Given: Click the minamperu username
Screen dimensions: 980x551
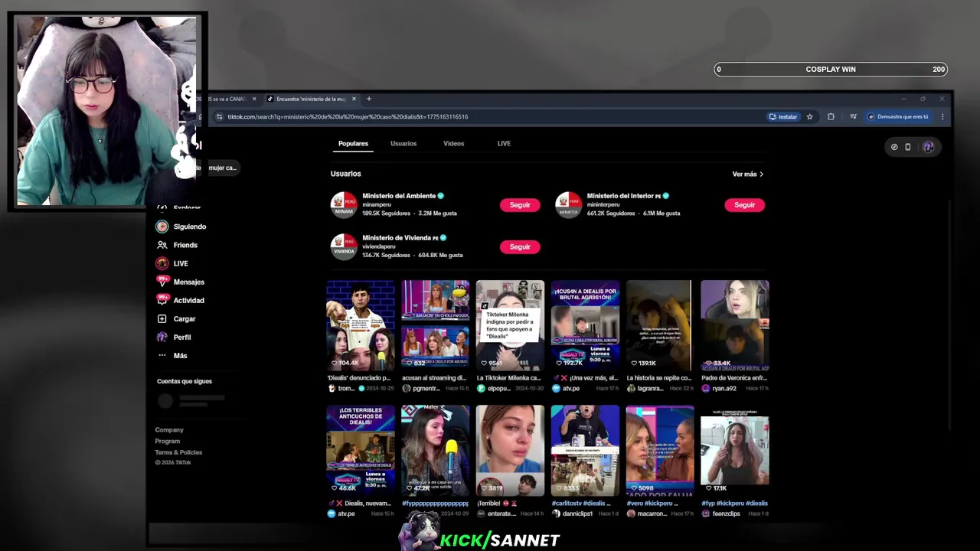Looking at the screenshot, I should click(377, 205).
